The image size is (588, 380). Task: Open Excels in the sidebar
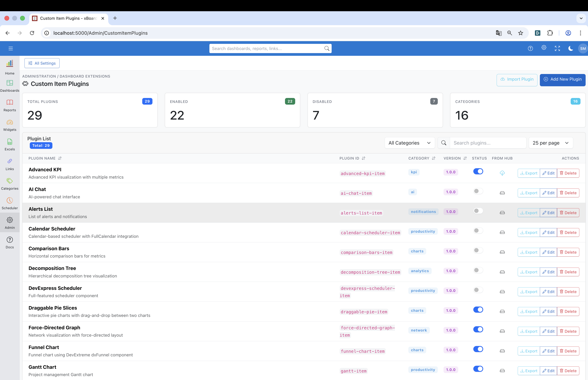pyautogui.click(x=10, y=145)
